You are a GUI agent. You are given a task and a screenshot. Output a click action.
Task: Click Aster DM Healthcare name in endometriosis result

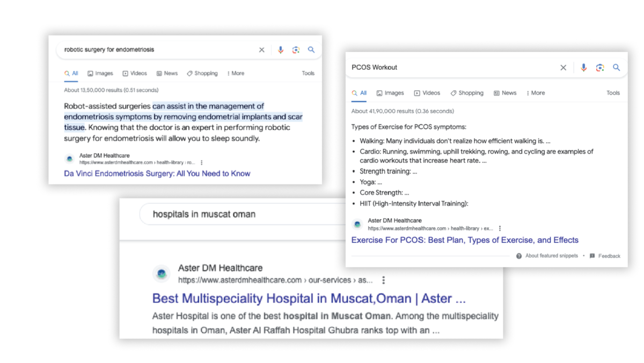[105, 155]
